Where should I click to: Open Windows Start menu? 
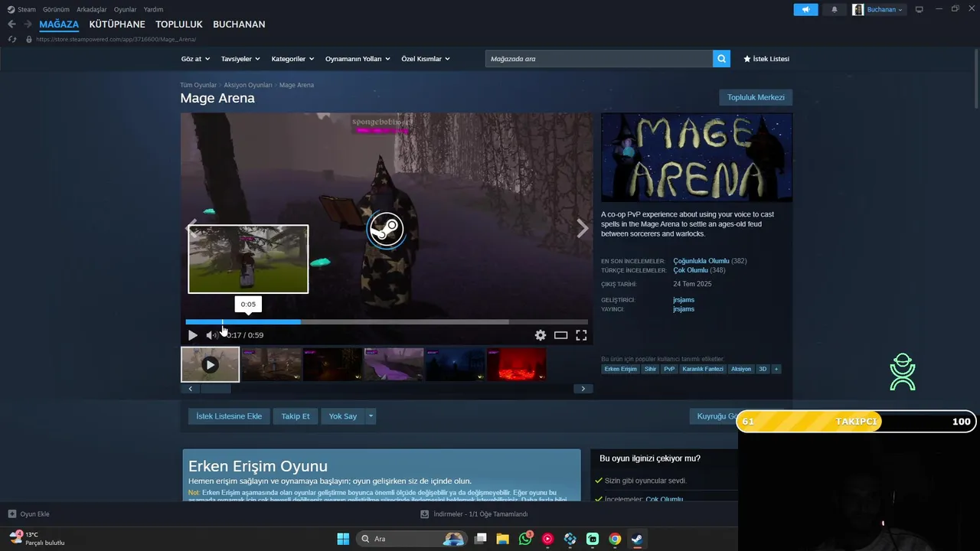(x=343, y=539)
